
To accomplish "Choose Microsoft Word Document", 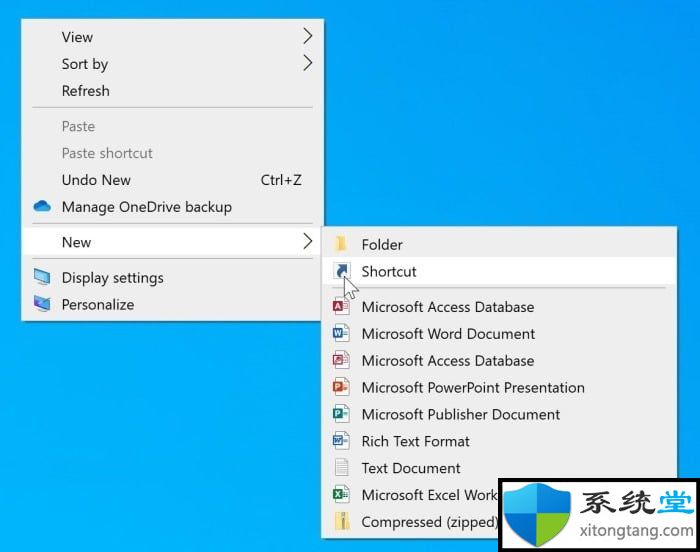I will click(499, 334).
